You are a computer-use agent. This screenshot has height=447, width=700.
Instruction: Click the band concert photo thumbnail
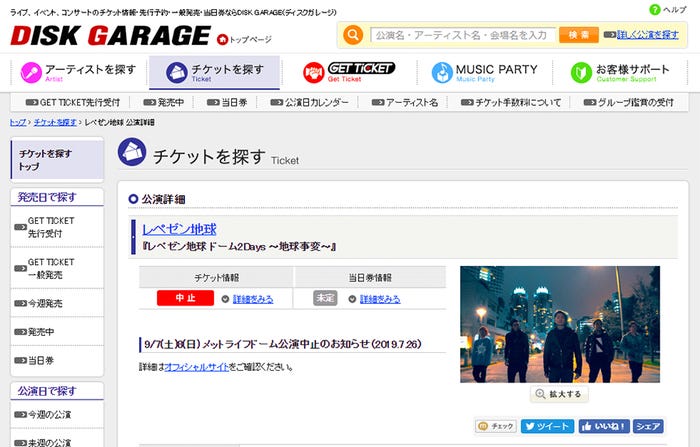(559, 323)
